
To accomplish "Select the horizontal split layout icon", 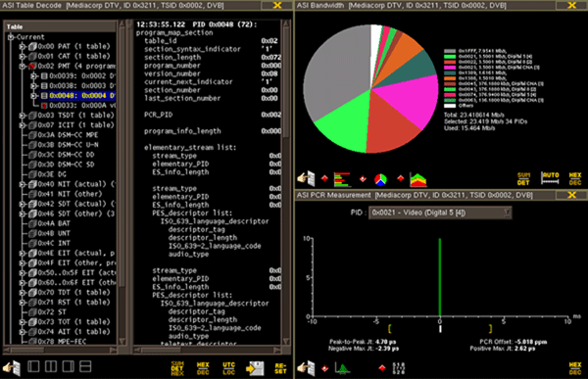I will point(85,366).
